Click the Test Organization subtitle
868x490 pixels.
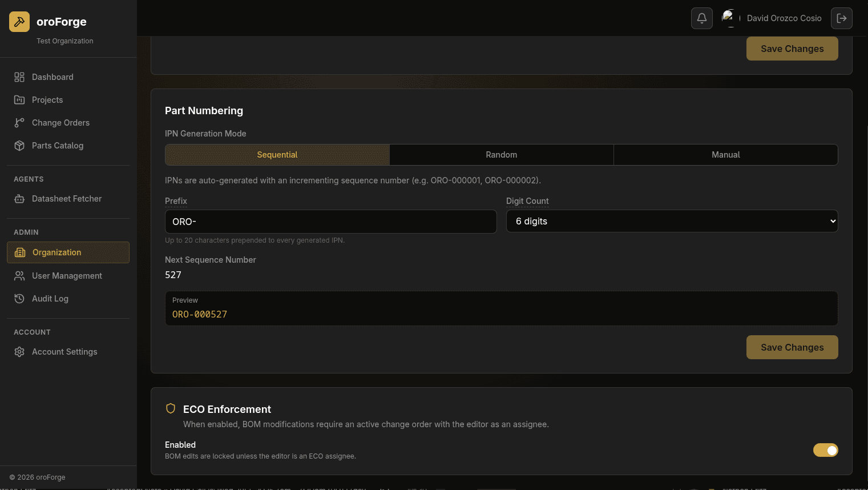point(65,41)
